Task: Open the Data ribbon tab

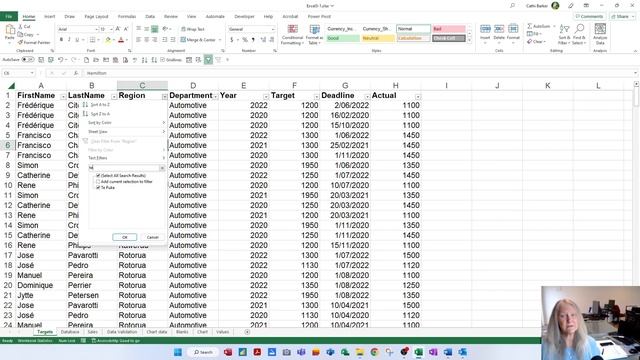Action: 150,16
